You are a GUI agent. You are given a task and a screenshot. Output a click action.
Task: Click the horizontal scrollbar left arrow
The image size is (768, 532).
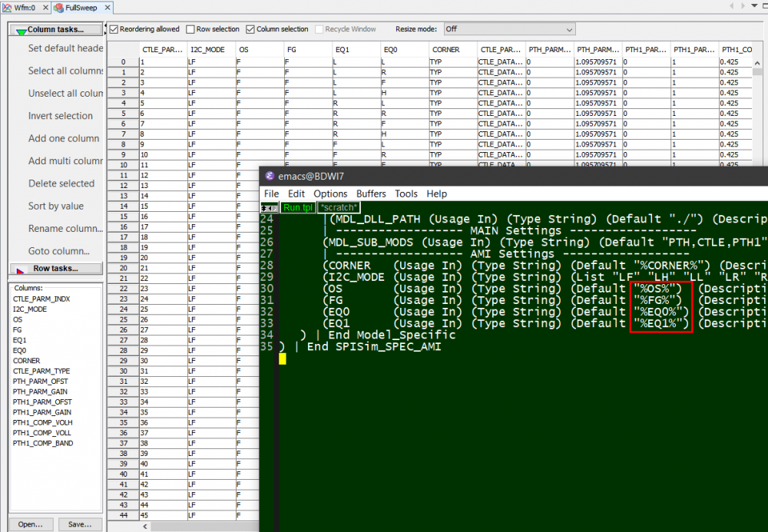pos(144,527)
